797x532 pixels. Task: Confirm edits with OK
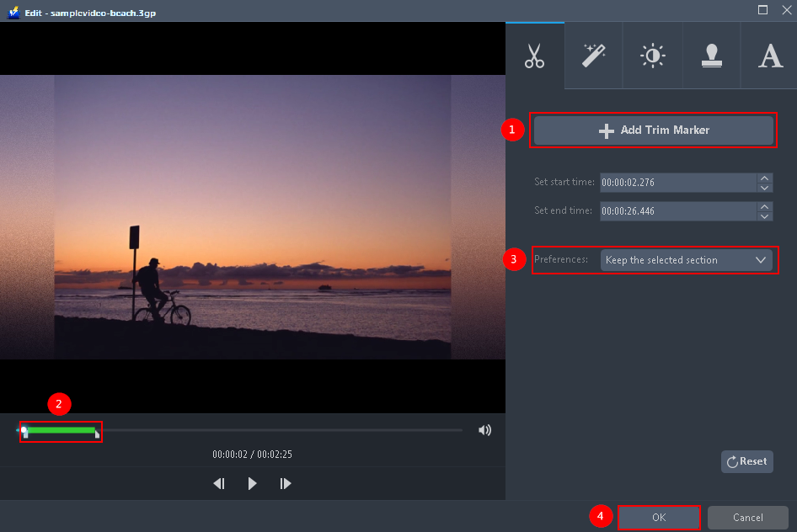[x=659, y=517]
